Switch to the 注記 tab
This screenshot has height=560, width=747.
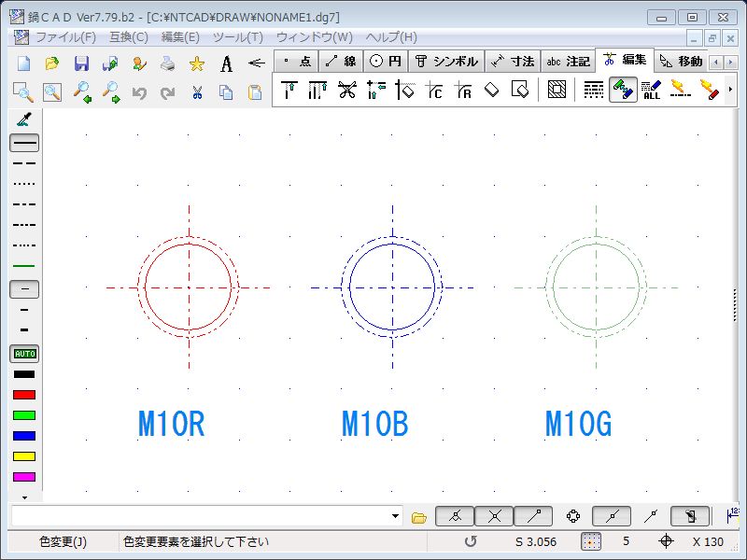tap(569, 62)
